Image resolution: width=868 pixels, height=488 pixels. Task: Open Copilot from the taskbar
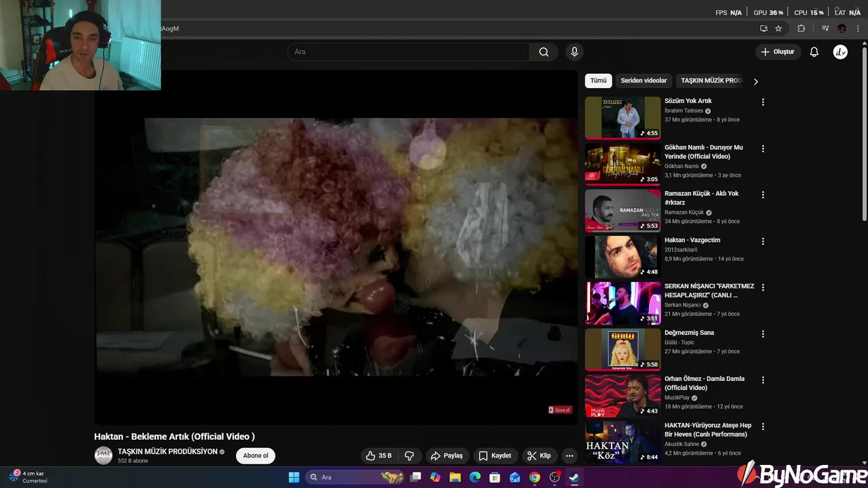(435, 477)
